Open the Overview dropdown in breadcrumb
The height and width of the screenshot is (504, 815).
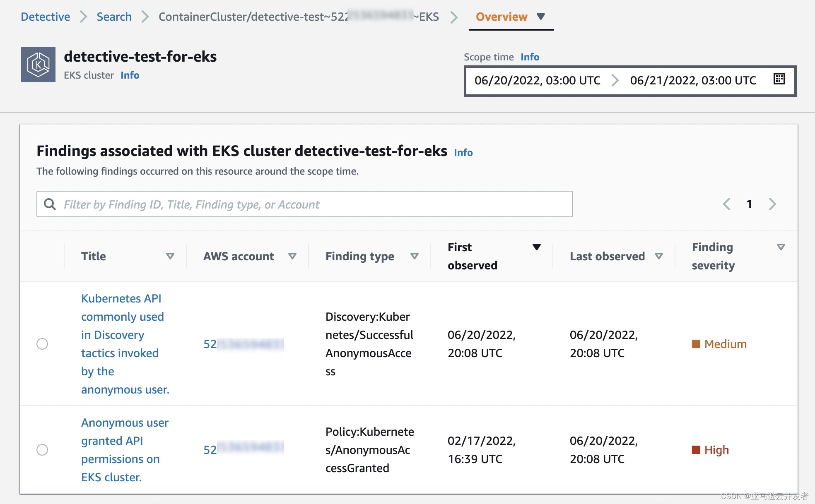[540, 17]
